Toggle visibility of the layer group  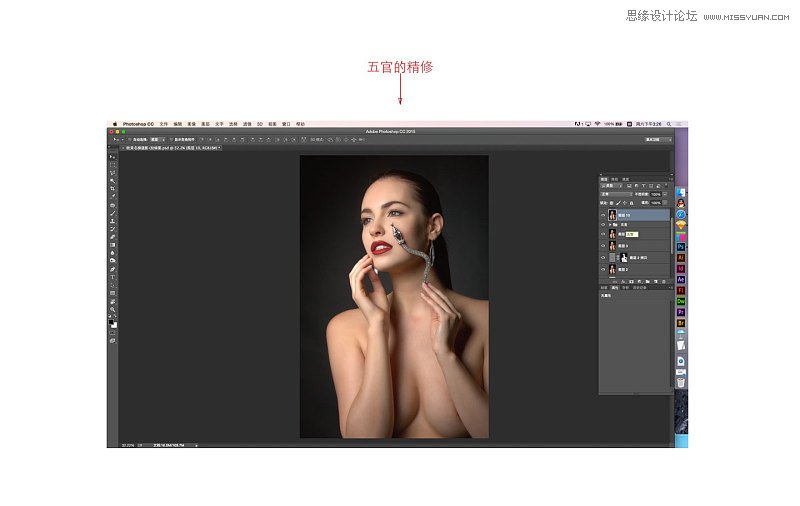(602, 225)
